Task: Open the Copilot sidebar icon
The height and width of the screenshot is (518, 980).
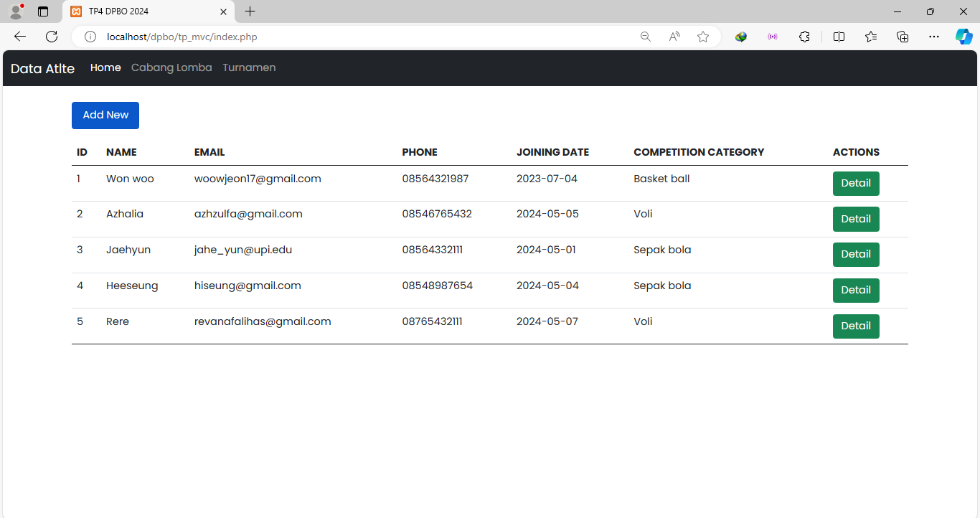Action: coord(963,37)
